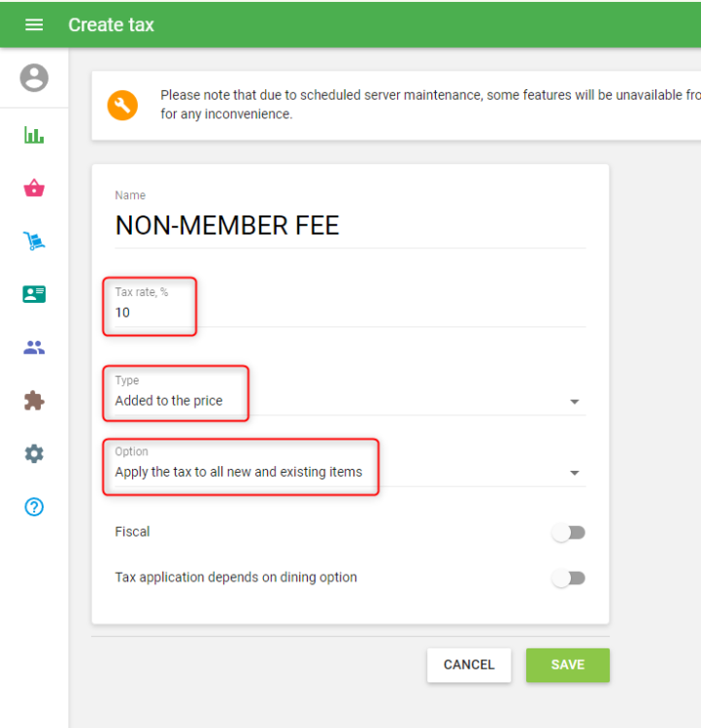Open the Reports bar chart icon
Viewport: 701px width, 728px height.
pyautogui.click(x=34, y=135)
